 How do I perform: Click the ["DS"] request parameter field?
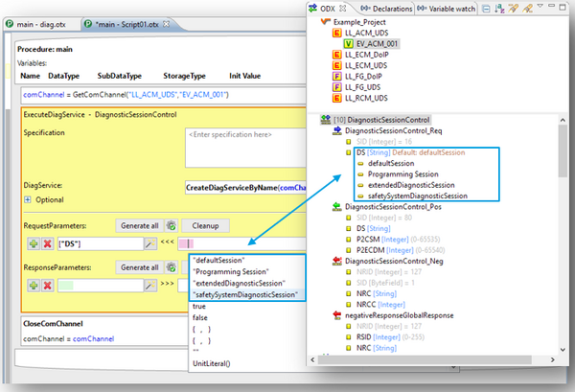tap(100, 243)
